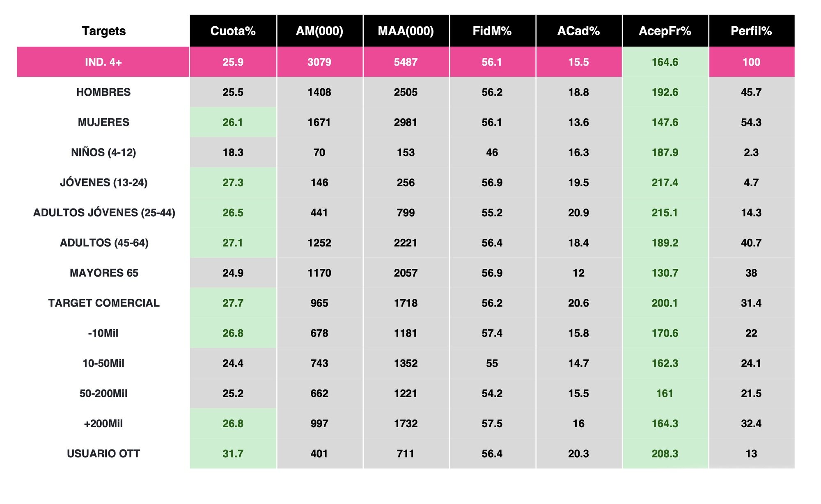Select the MAA(000) column header
Image resolution: width=821 pixels, height=504 pixels.
pos(406,31)
